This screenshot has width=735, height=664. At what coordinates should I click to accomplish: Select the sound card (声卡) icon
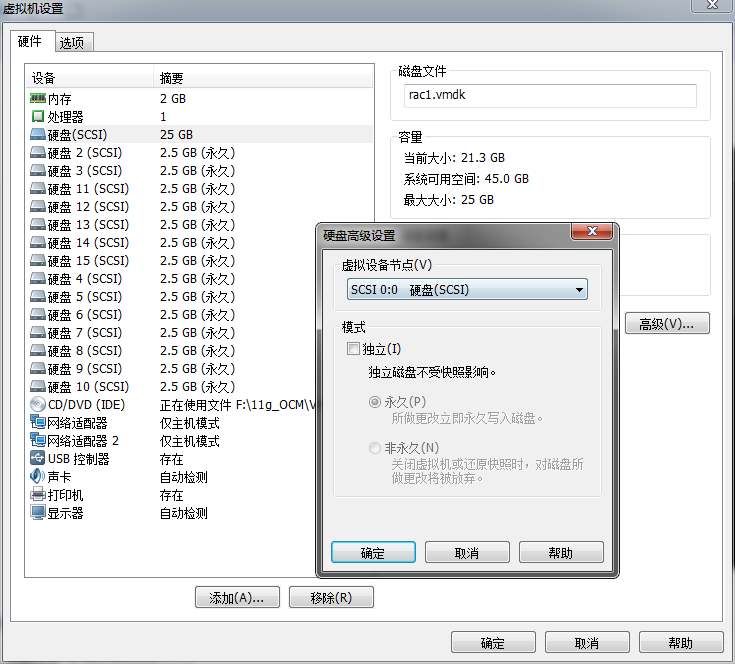coord(38,477)
